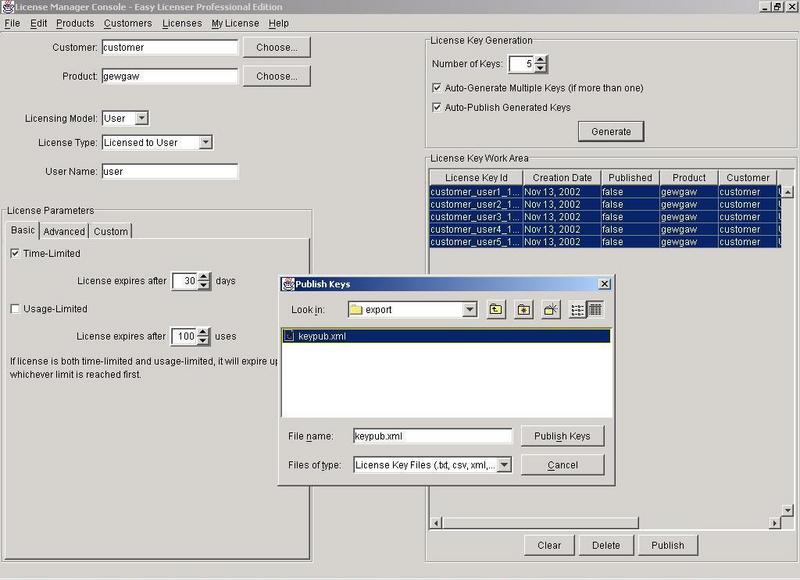Increase the Number of Keys spinner

541,60
